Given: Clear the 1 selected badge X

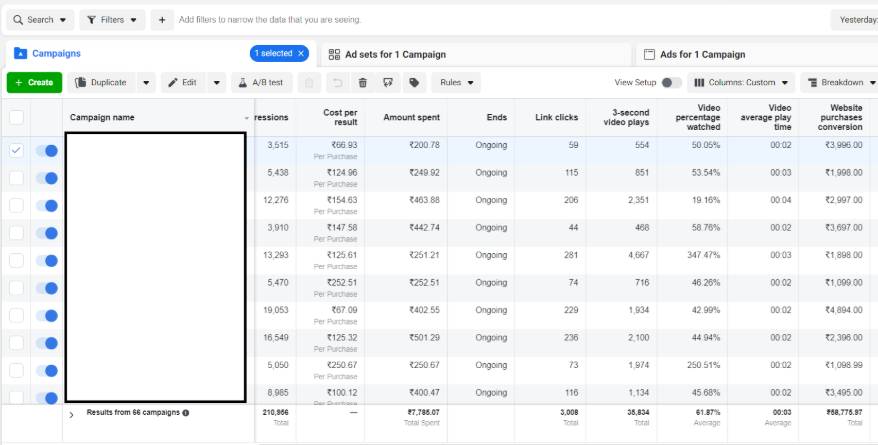Looking at the screenshot, I should pyautogui.click(x=301, y=54).
